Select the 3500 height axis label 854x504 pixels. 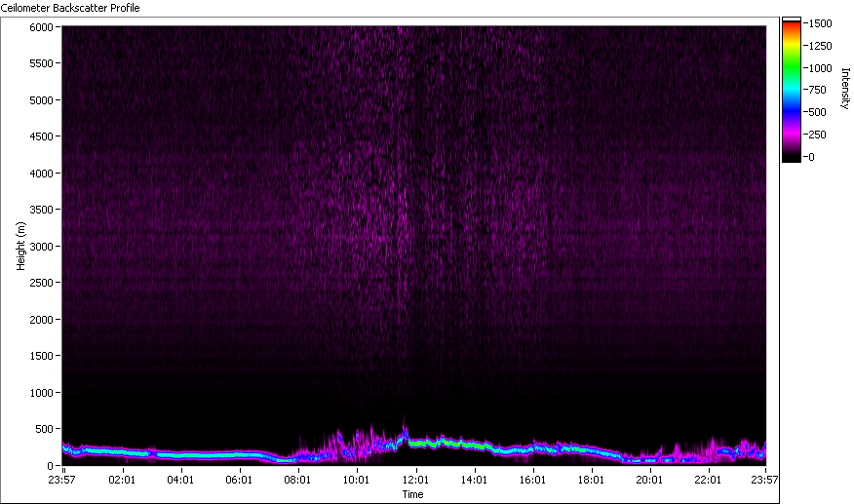tap(41, 210)
